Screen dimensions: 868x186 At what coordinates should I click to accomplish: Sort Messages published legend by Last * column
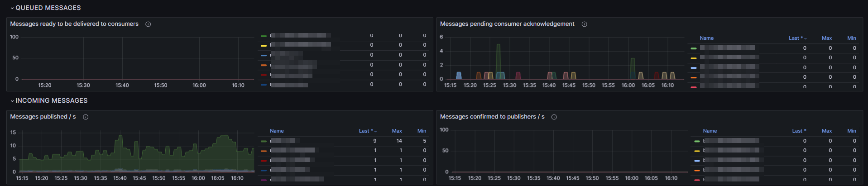pyautogui.click(x=367, y=131)
